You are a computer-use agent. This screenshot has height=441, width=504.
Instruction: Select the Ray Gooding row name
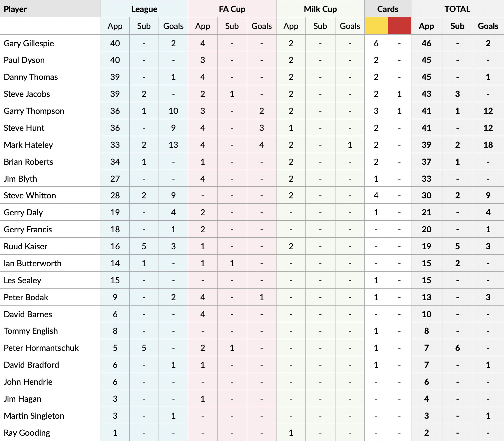click(27, 433)
